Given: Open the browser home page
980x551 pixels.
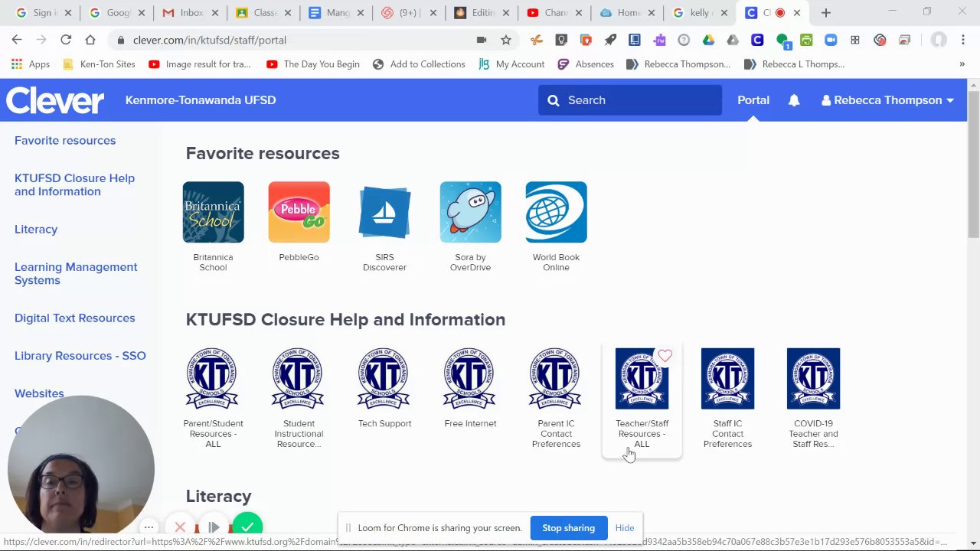Looking at the screenshot, I should click(90, 40).
